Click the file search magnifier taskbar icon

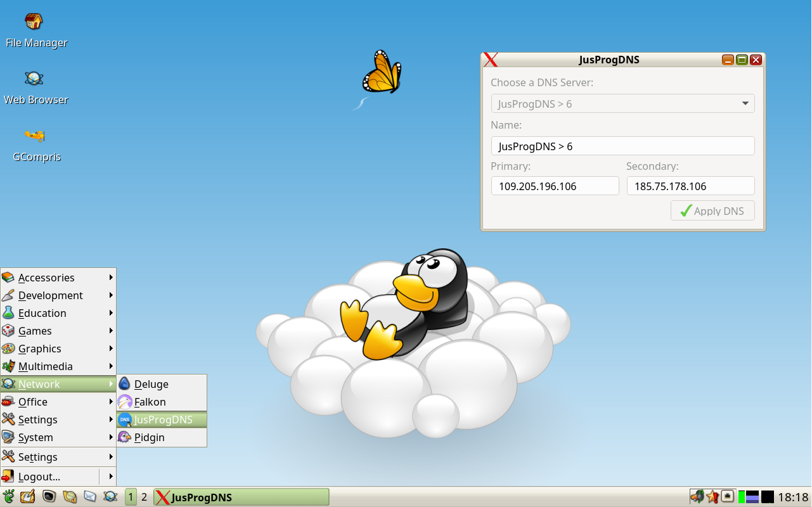(x=70, y=497)
